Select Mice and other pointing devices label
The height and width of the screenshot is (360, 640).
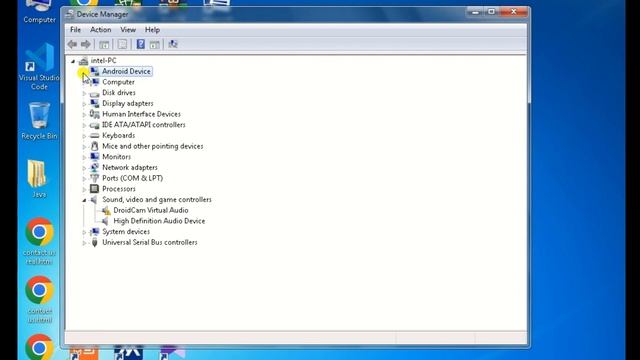[x=153, y=146]
